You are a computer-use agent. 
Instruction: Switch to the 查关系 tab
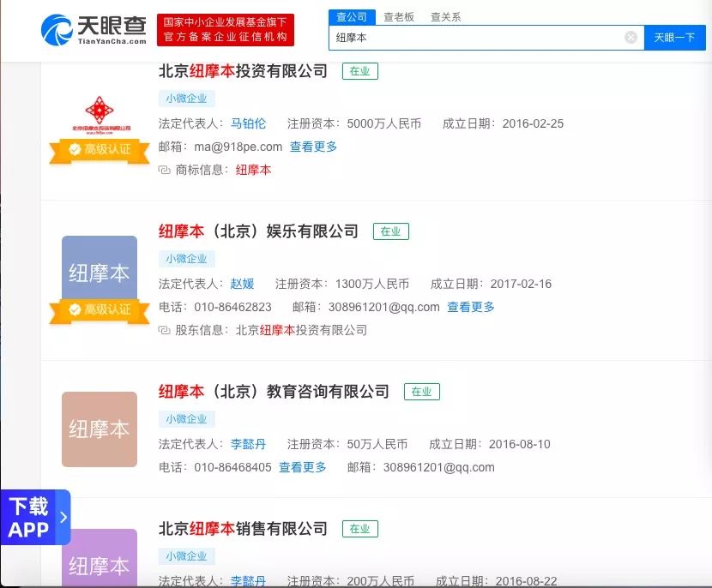click(x=447, y=15)
